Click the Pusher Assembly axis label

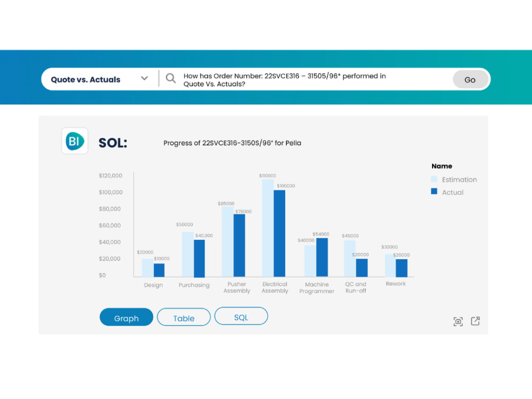click(237, 287)
